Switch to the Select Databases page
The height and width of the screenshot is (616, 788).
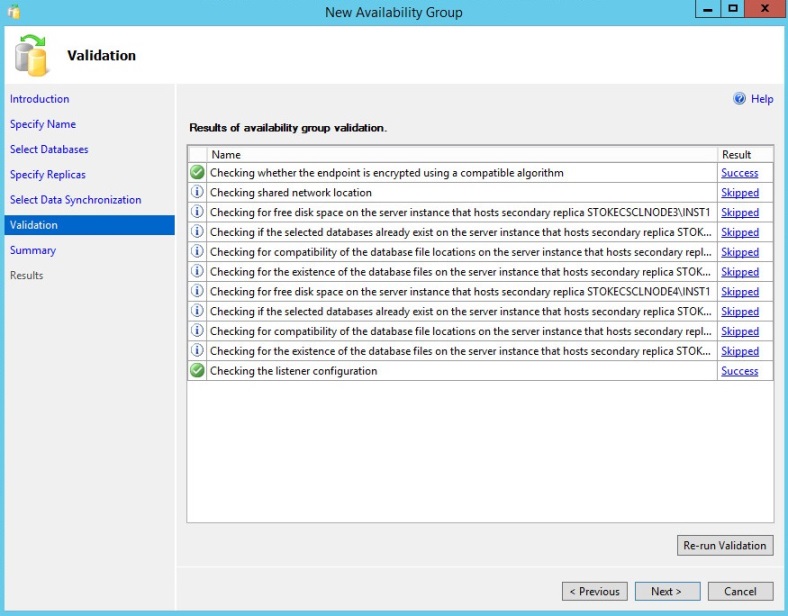point(49,149)
